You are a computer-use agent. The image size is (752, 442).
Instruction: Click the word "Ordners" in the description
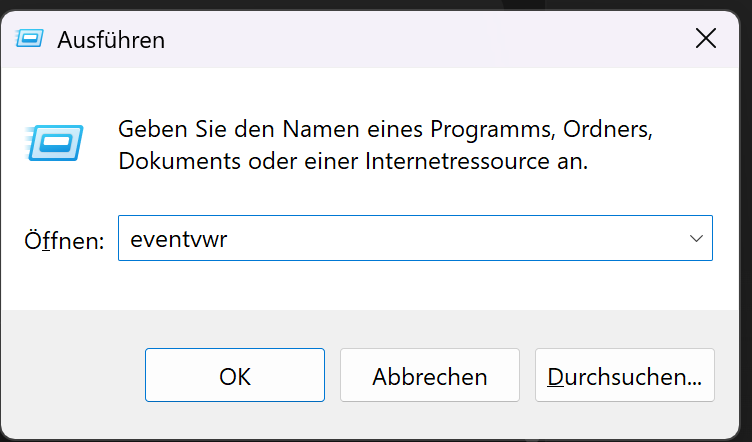click(608, 129)
